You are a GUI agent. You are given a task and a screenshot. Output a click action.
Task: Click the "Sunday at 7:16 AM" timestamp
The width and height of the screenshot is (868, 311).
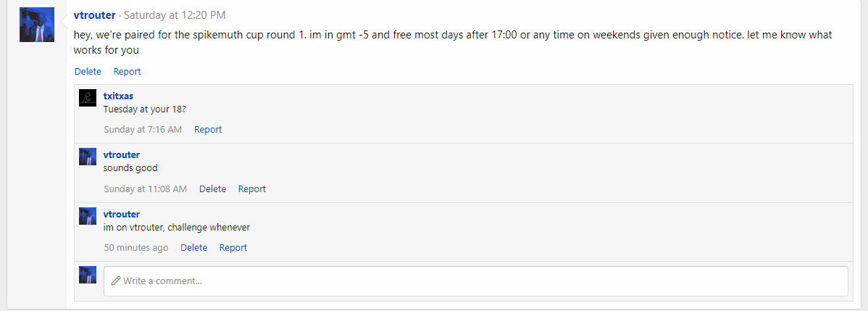pyautogui.click(x=143, y=130)
